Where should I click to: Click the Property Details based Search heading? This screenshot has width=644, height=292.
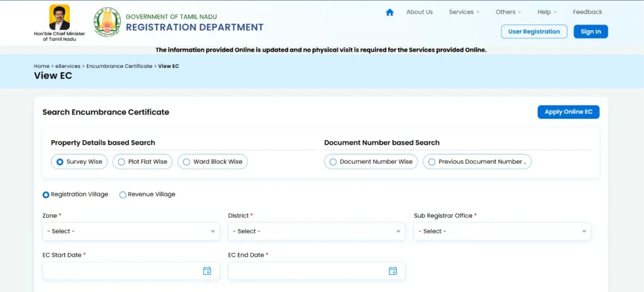(x=103, y=143)
